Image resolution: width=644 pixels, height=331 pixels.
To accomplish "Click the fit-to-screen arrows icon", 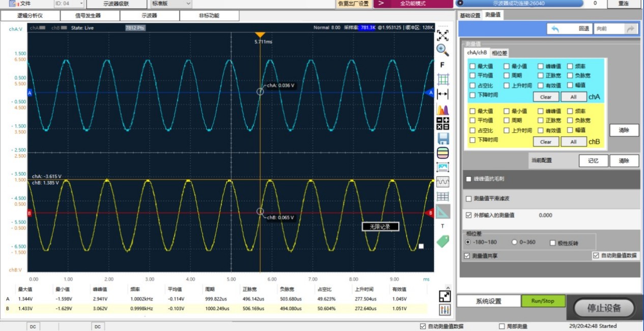I will (443, 35).
